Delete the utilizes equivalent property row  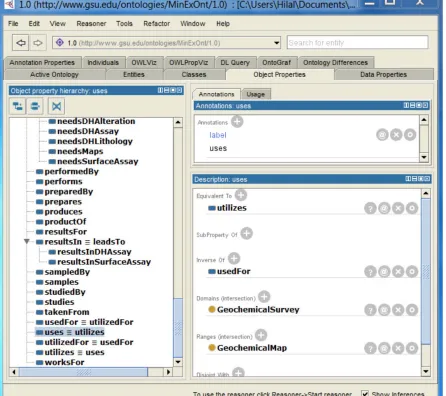(x=398, y=208)
